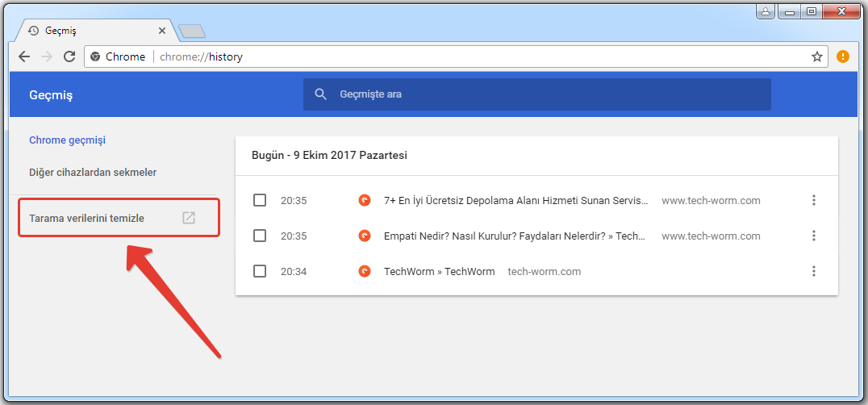Click the search magnifier icon in history
868x405 pixels.
pyautogui.click(x=320, y=94)
